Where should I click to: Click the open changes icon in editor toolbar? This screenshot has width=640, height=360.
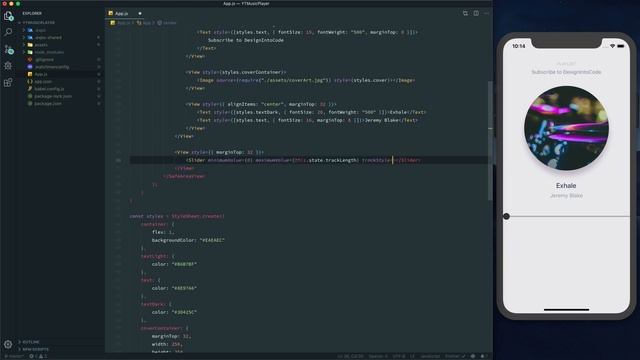point(465,13)
